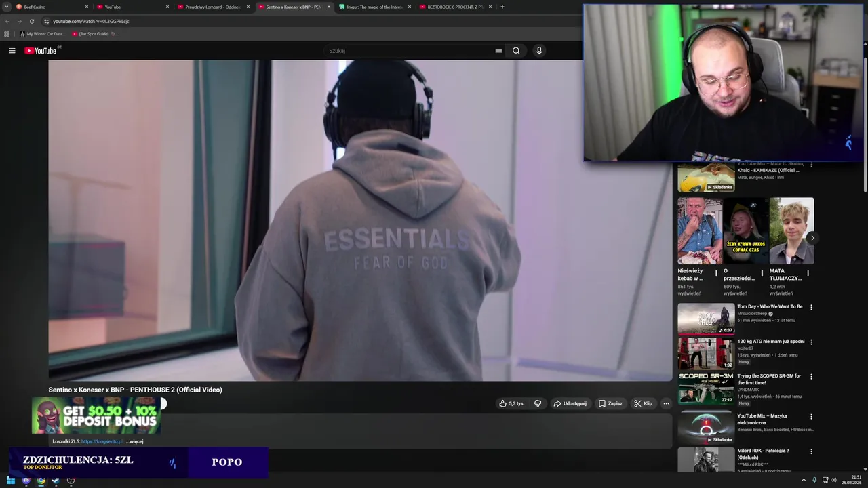The width and height of the screenshot is (868, 488).
Task: Click the site information icon in address bar
Action: coord(46,21)
